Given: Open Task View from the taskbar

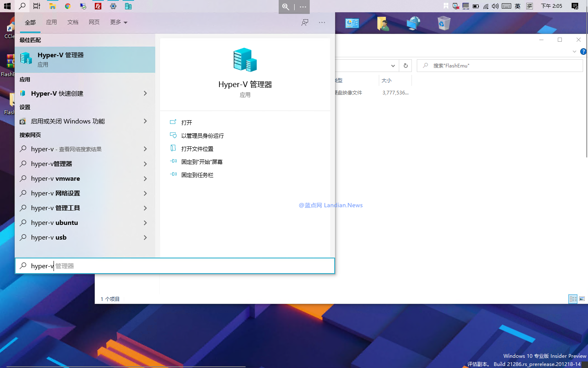Looking at the screenshot, I should click(x=37, y=6).
